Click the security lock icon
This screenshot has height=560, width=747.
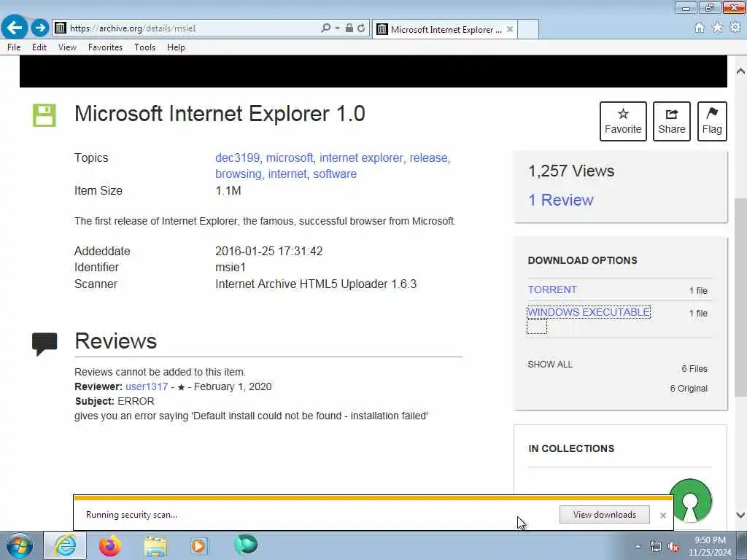click(349, 28)
